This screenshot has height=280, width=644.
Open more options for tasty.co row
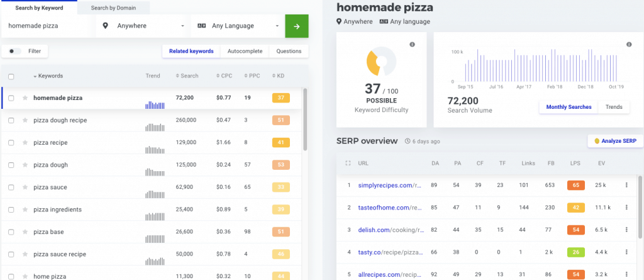[626, 252]
